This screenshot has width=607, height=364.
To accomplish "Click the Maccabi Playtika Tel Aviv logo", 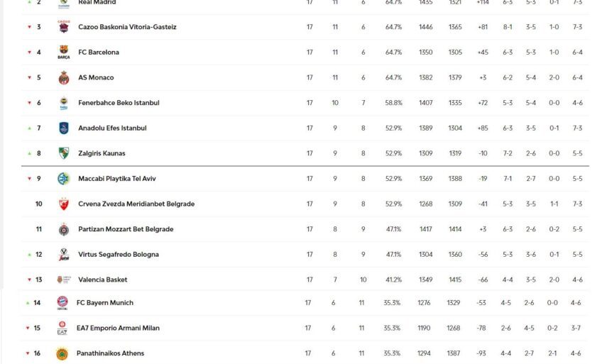I will 64,179.
